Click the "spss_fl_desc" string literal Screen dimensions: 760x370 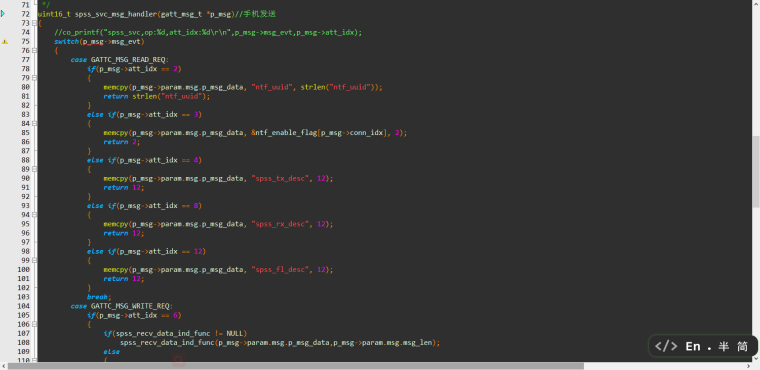click(x=280, y=270)
